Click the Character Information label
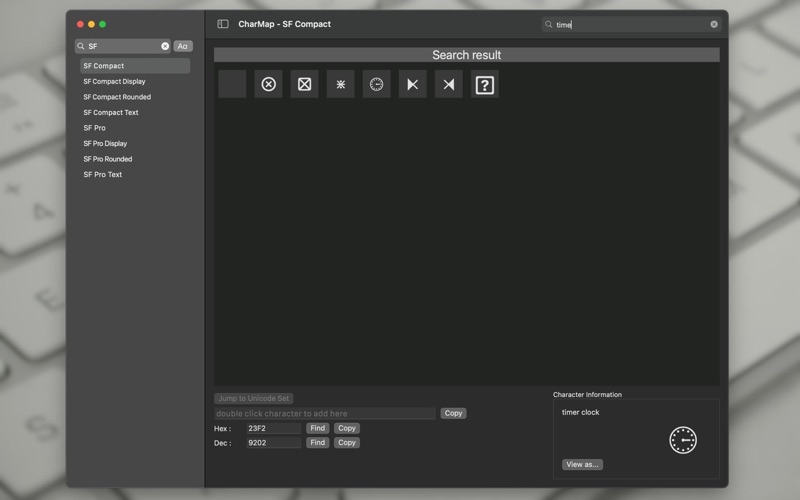This screenshot has height=500, width=800. click(587, 394)
